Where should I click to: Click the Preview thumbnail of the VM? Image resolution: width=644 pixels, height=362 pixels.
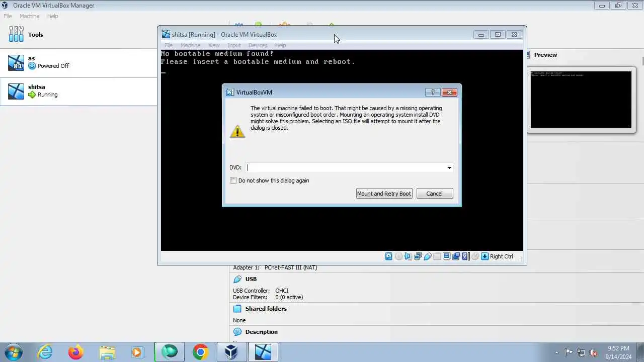coord(581,100)
